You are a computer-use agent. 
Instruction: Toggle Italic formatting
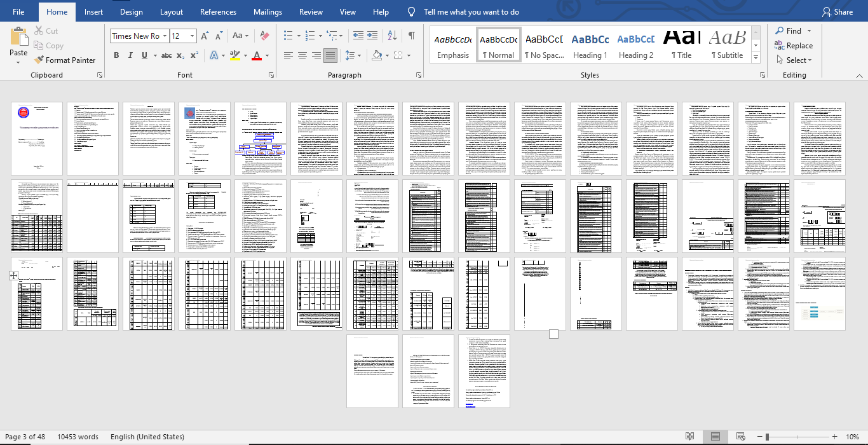pos(131,55)
